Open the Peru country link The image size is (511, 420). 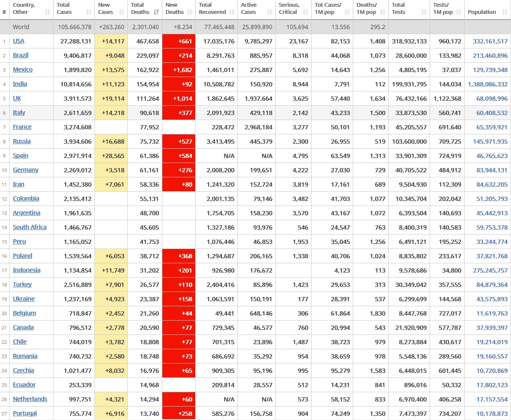[x=19, y=241]
